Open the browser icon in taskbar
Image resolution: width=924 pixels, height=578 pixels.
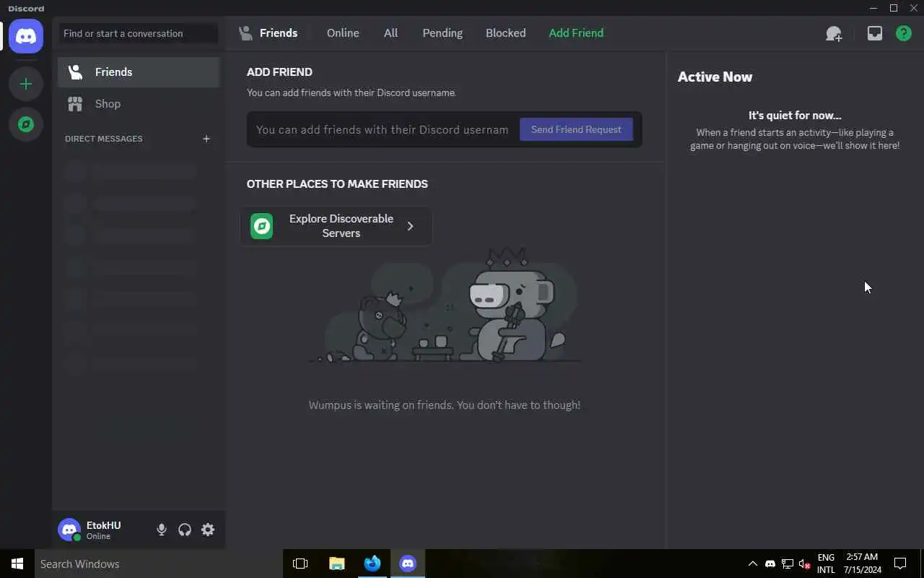pos(372,564)
